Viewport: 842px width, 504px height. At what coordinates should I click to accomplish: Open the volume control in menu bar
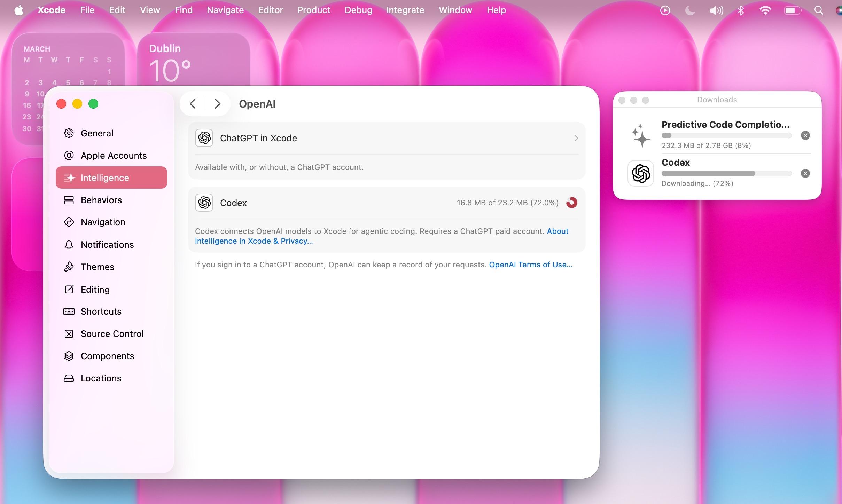pyautogui.click(x=716, y=10)
